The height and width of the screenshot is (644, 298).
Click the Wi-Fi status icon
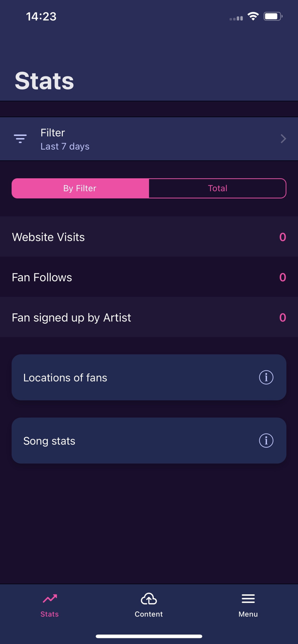pos(253,16)
